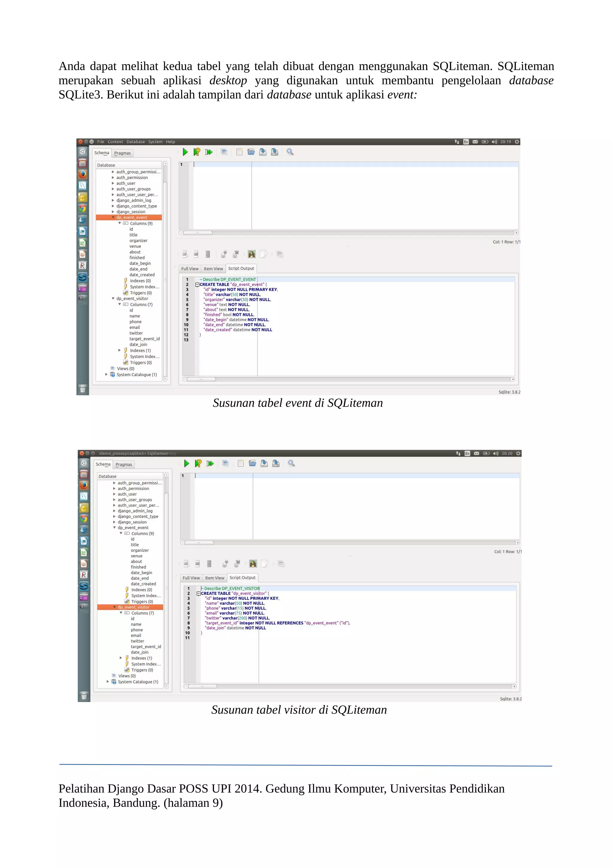Screen dimensions: 613x868
Task: Expand django_session table, event-table screenshot
Action: 113,212
